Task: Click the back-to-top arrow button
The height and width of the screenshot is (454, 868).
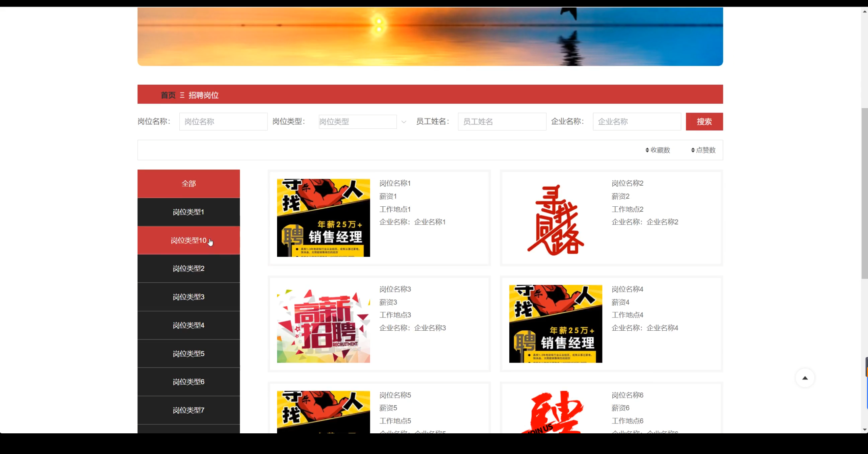Action: pos(805,378)
